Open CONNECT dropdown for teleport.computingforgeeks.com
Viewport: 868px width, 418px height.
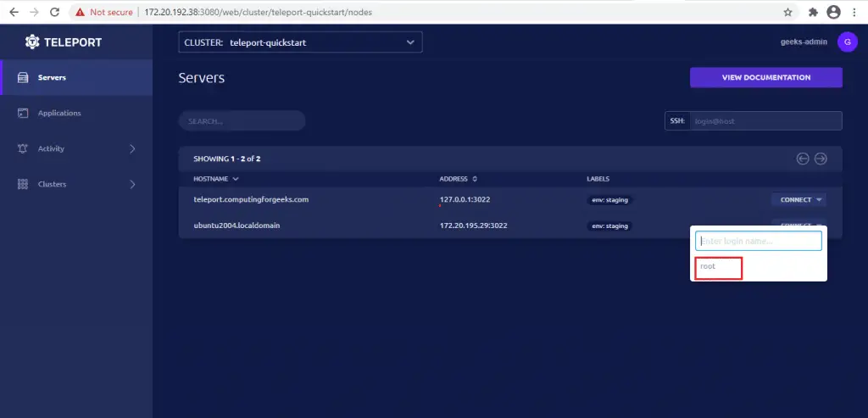tap(798, 200)
